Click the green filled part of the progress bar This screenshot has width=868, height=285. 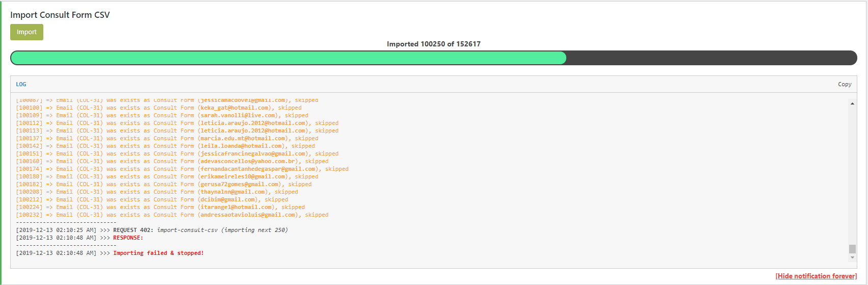[x=288, y=58]
